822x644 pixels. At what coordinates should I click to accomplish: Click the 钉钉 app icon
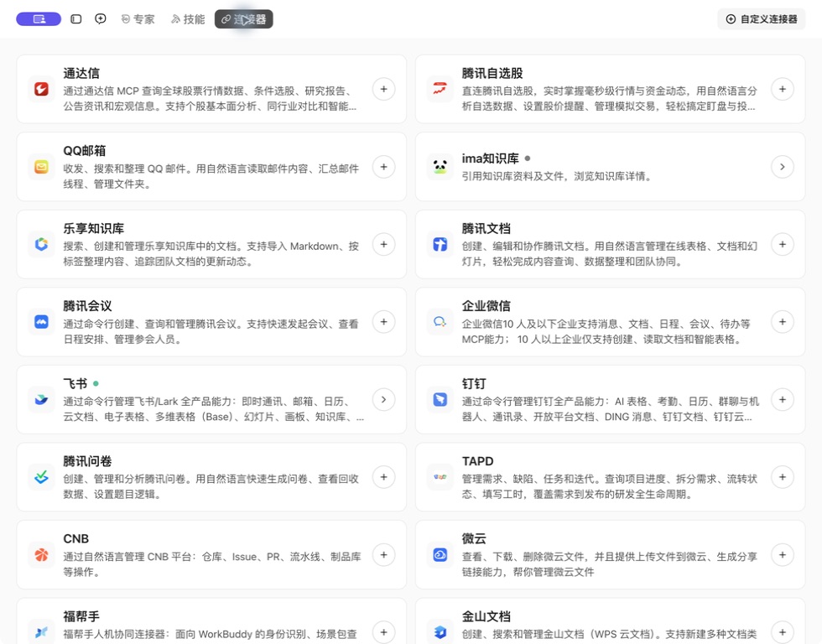pos(440,399)
